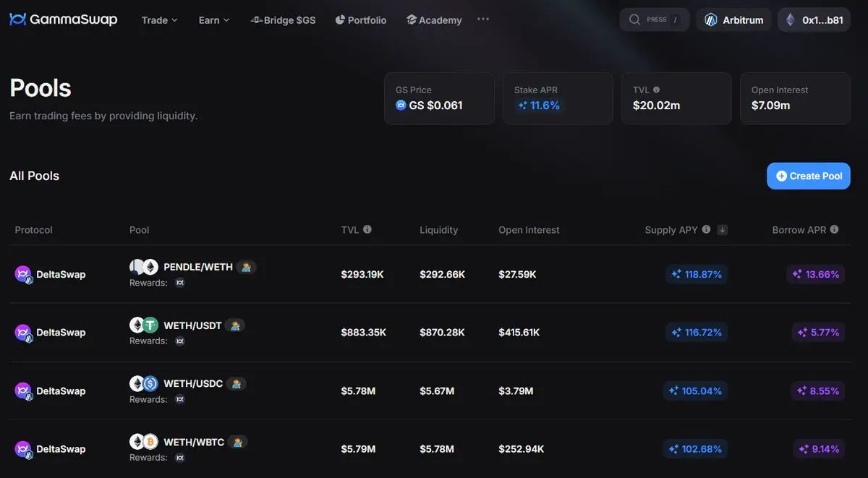Click the search box with magnifier
Image resolution: width=868 pixels, height=478 pixels.
tap(655, 20)
